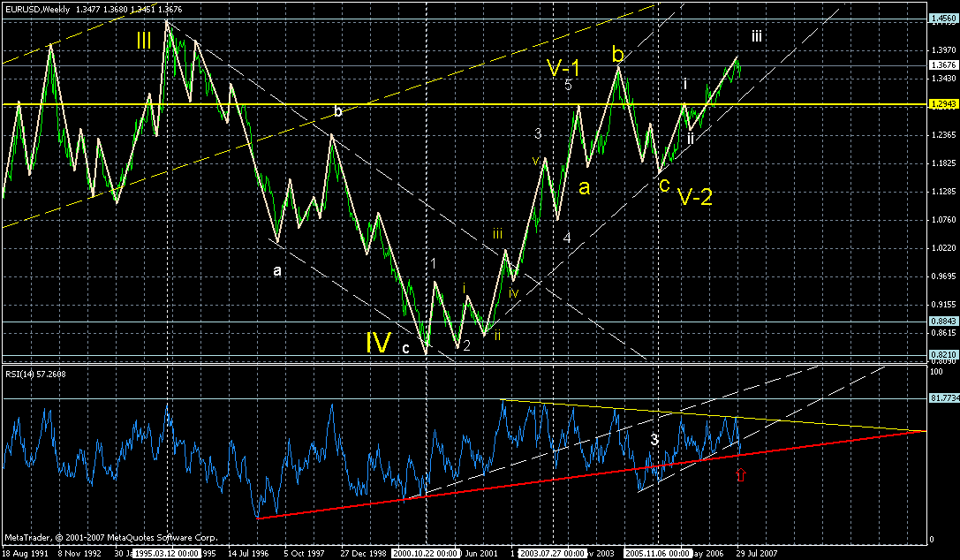960x560 pixels.
Task: Click the 1.1825 price axis value
Action: [x=943, y=163]
